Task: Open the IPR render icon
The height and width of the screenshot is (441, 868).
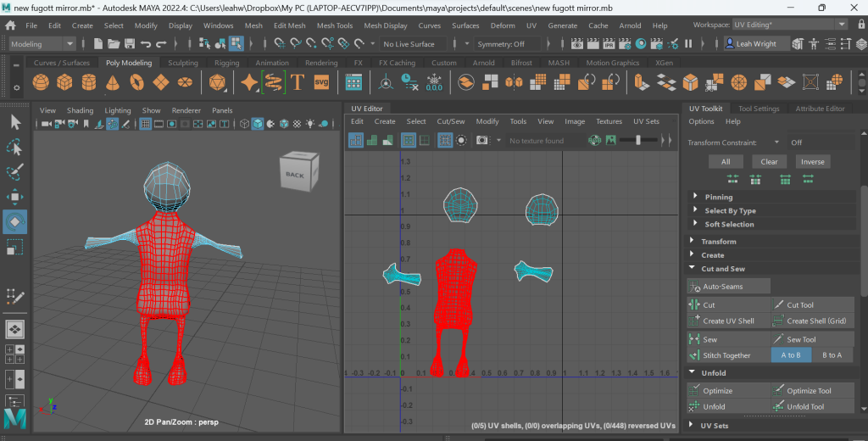Action: [609, 44]
